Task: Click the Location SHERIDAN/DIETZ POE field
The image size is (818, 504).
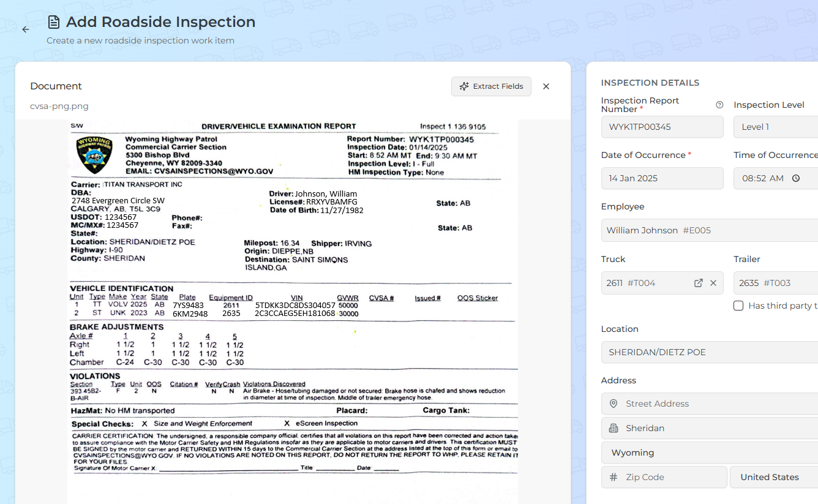Action: 710,352
